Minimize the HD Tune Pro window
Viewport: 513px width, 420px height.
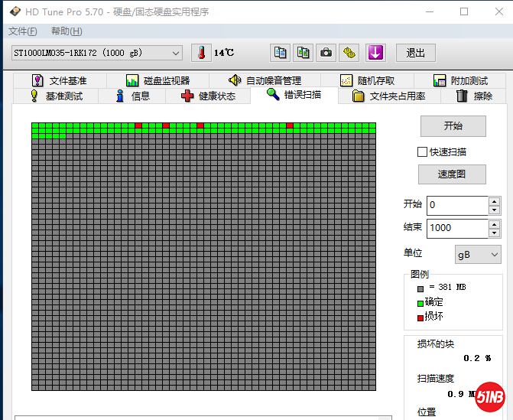point(430,11)
